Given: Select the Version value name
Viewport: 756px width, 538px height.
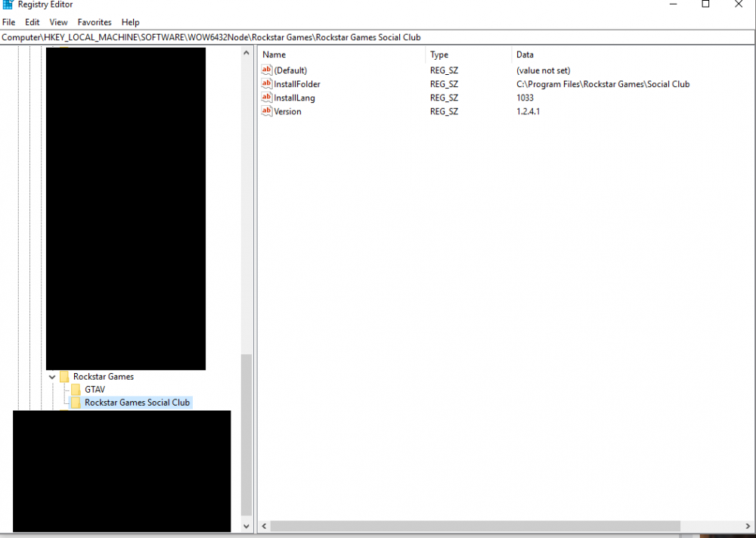Looking at the screenshot, I should [x=288, y=111].
